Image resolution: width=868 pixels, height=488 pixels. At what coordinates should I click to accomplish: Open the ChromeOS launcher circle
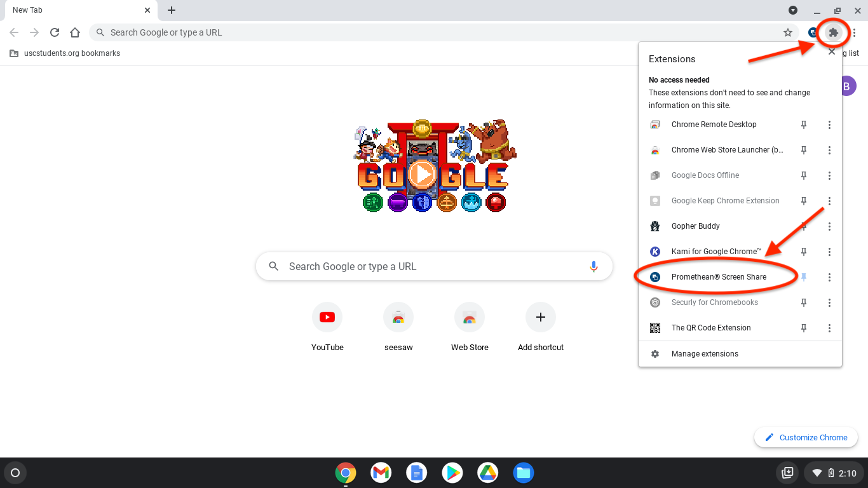point(15,473)
